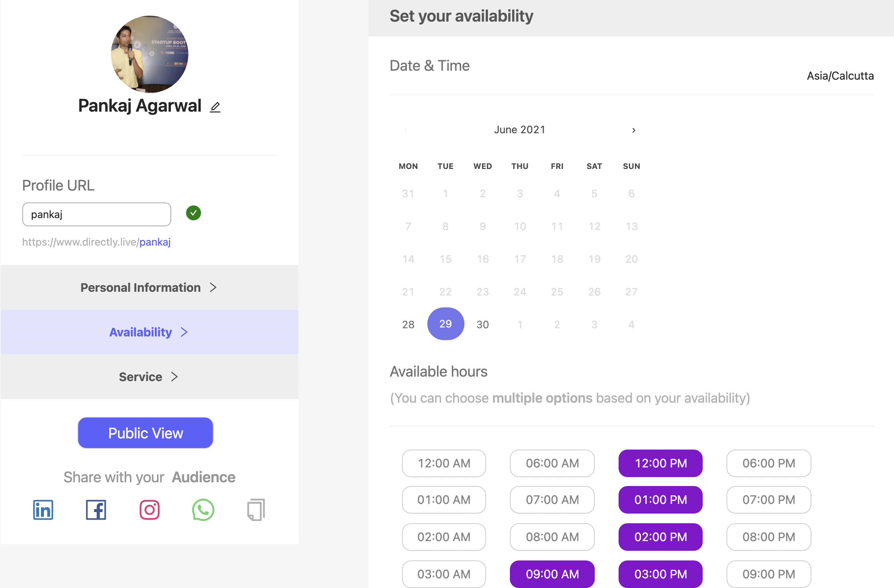
Task: Enable the 06:00 AM time slot
Action: click(x=552, y=463)
